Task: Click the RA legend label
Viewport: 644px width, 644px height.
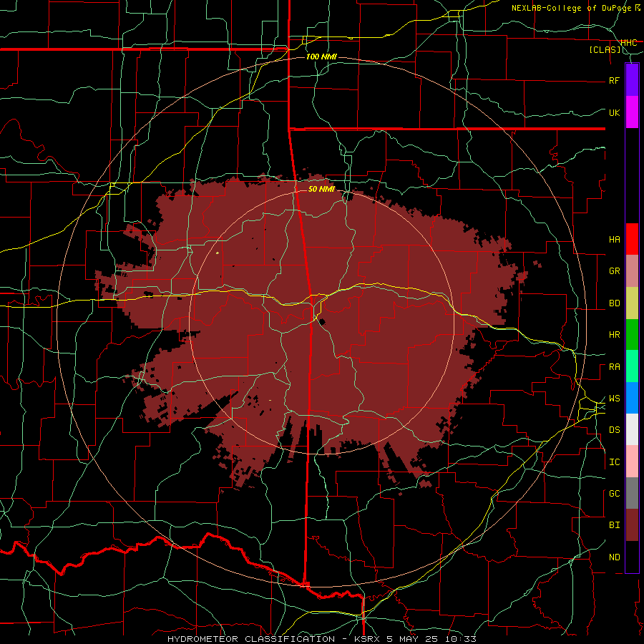Action: click(615, 367)
